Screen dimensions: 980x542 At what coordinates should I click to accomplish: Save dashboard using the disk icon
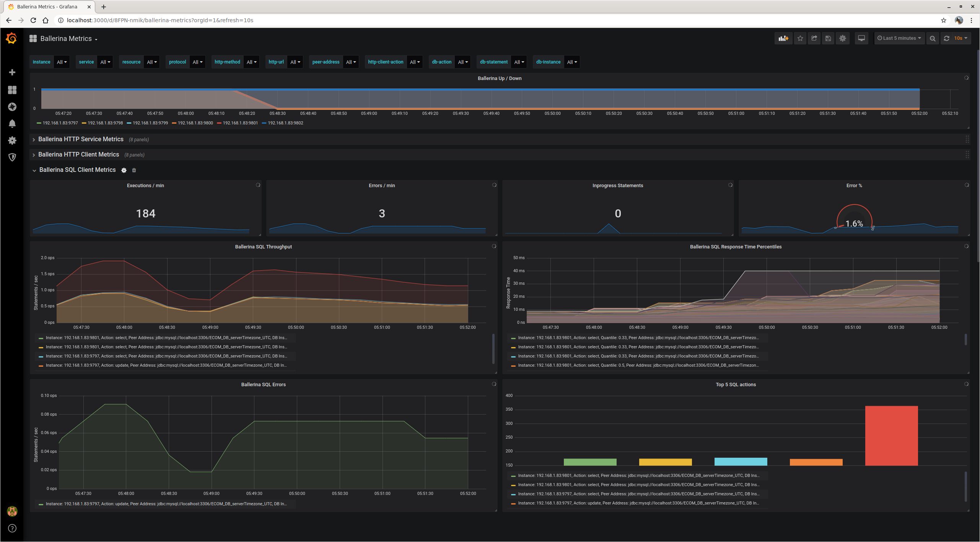point(828,38)
